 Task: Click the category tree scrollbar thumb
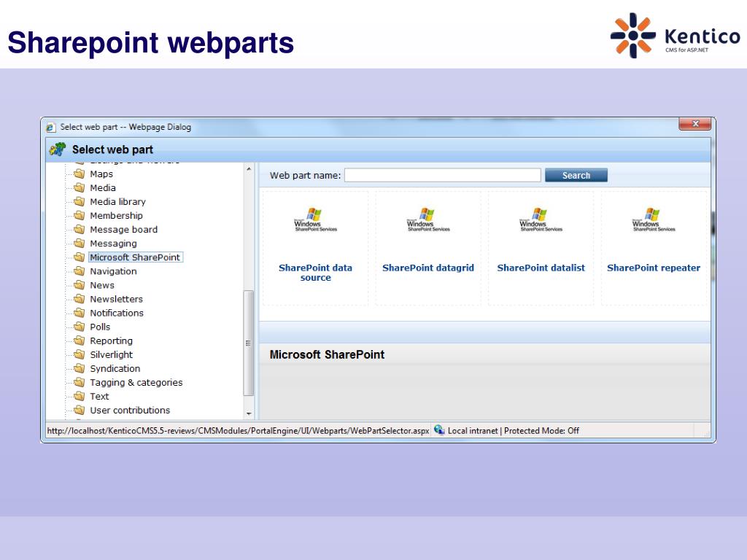click(249, 343)
